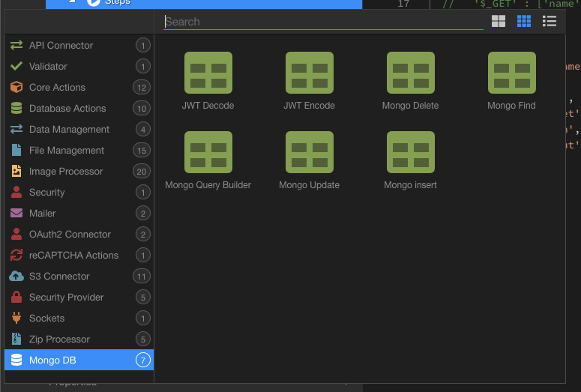Click the JWT Encode label

pyautogui.click(x=309, y=106)
